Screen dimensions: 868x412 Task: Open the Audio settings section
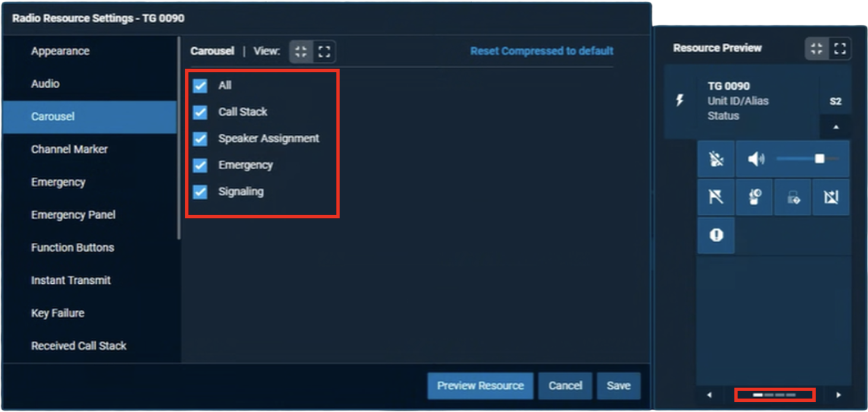pos(45,84)
